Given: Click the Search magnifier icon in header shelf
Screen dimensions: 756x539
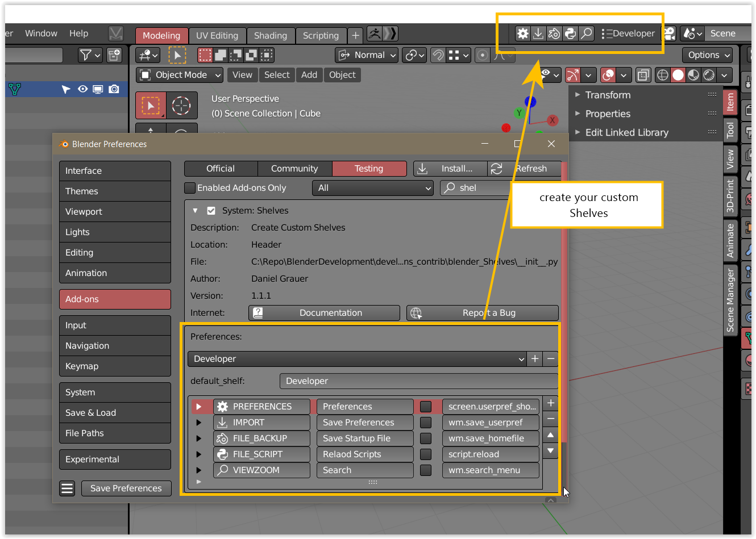Looking at the screenshot, I should pos(586,34).
